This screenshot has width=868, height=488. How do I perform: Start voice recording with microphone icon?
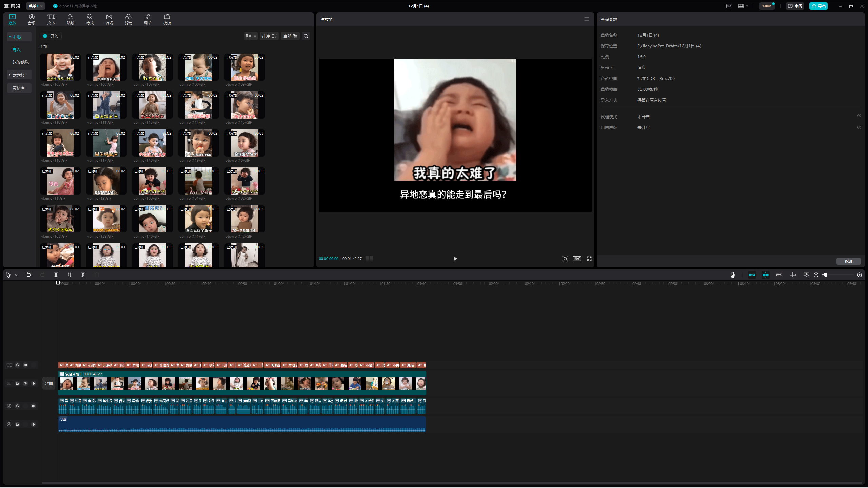click(732, 275)
